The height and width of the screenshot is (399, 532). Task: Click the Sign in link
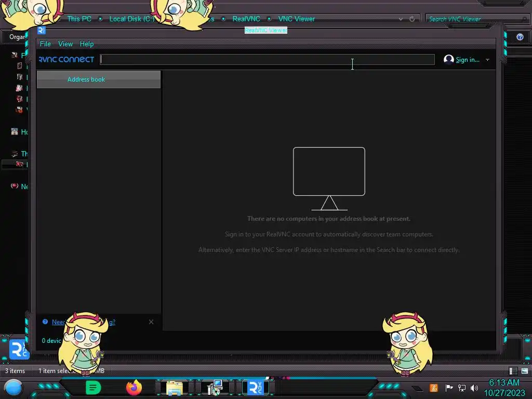click(467, 60)
